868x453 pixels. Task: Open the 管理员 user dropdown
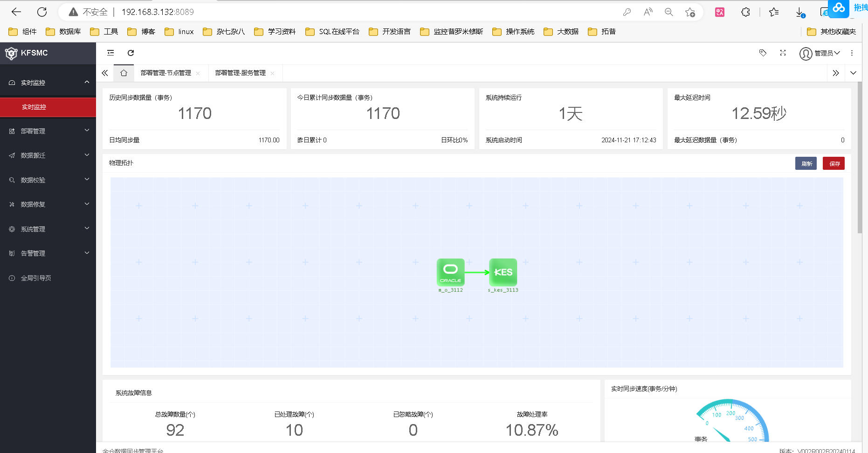(820, 53)
